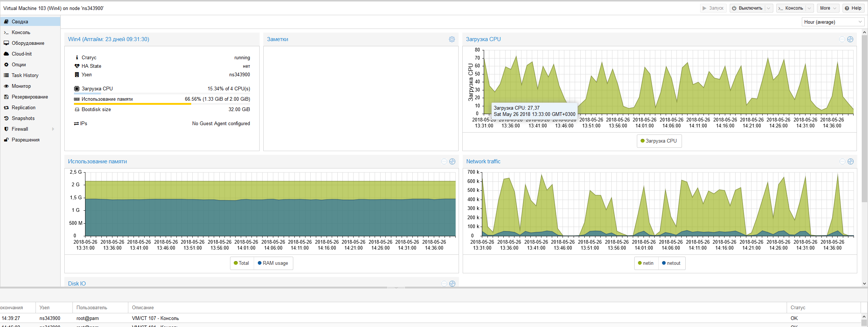This screenshot has width=868, height=327.
Task: Toggle the Total series in memory legend
Action: pos(242,263)
